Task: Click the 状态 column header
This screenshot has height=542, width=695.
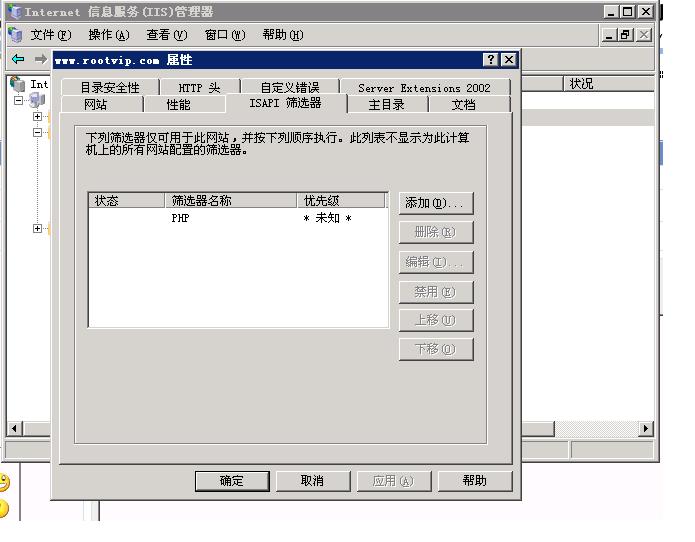Action: [x=126, y=200]
